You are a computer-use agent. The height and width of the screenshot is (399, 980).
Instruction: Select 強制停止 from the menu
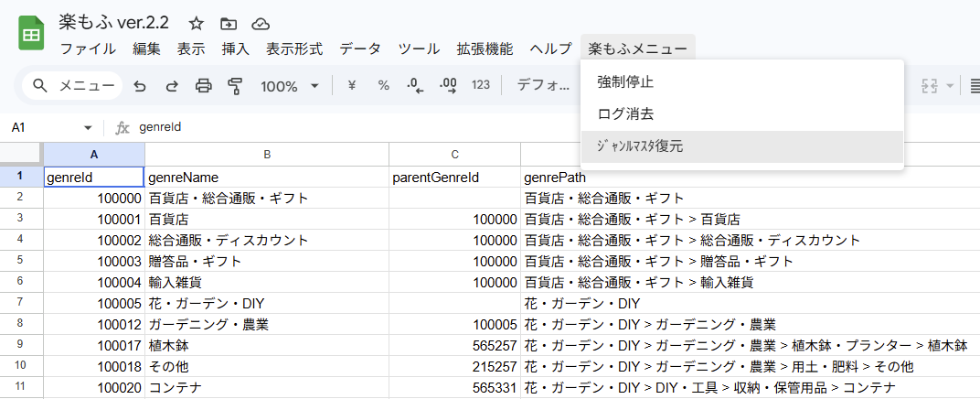tap(625, 81)
